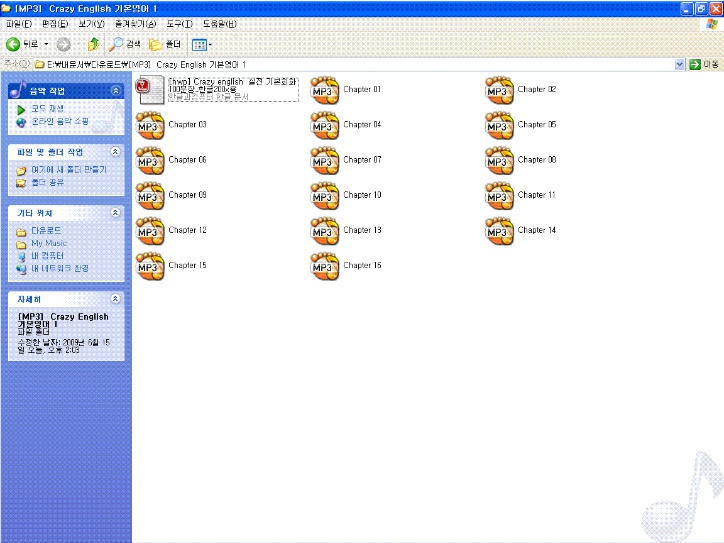Select the Chapter 16 MP3 icon

pos(325,266)
